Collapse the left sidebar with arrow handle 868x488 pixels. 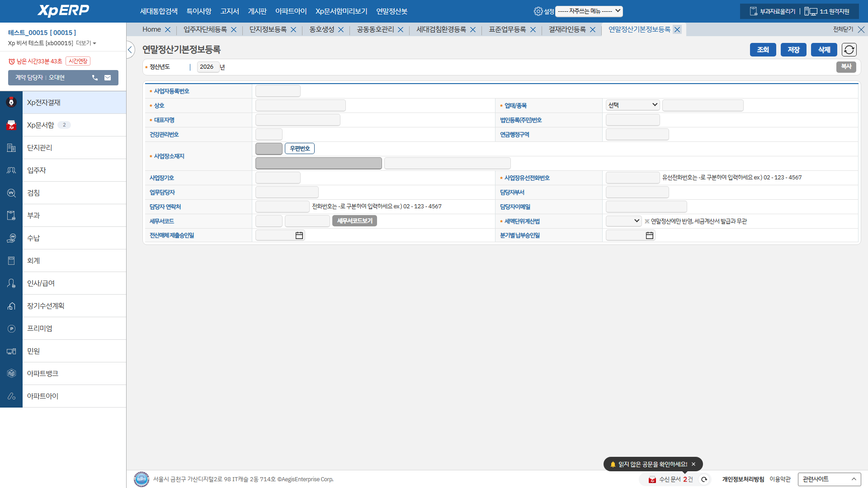130,50
